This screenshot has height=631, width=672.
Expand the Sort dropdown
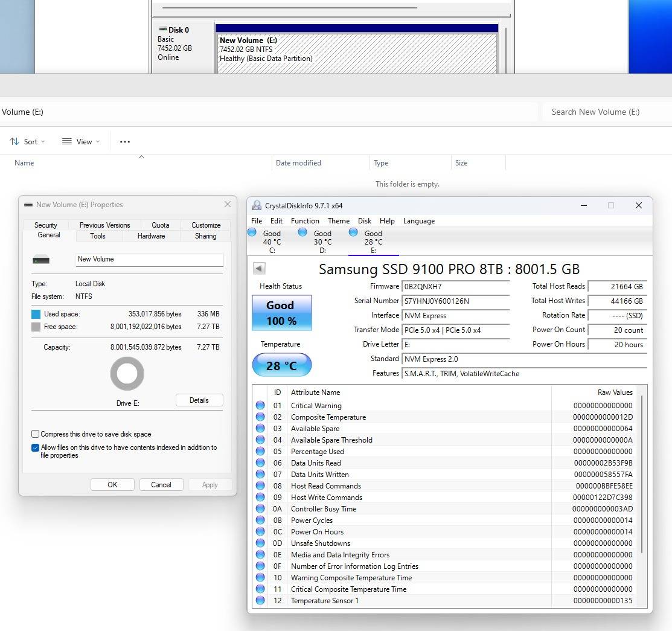coord(28,142)
